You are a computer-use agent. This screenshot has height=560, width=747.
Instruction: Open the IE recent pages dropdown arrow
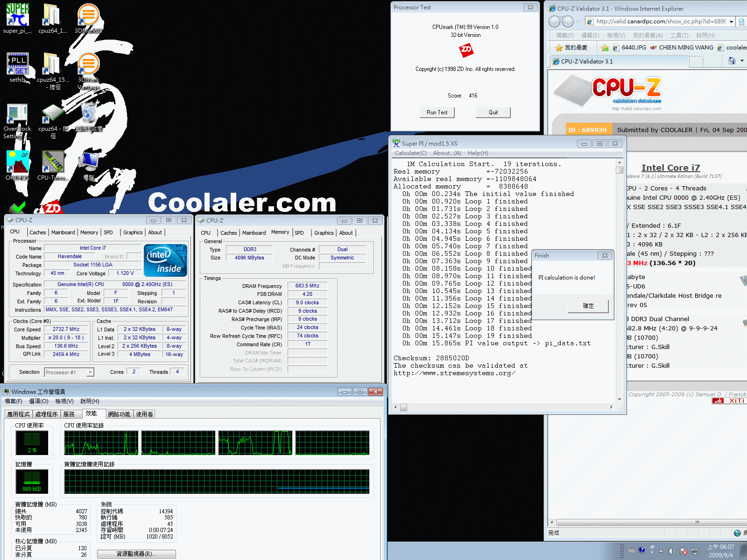(x=578, y=21)
